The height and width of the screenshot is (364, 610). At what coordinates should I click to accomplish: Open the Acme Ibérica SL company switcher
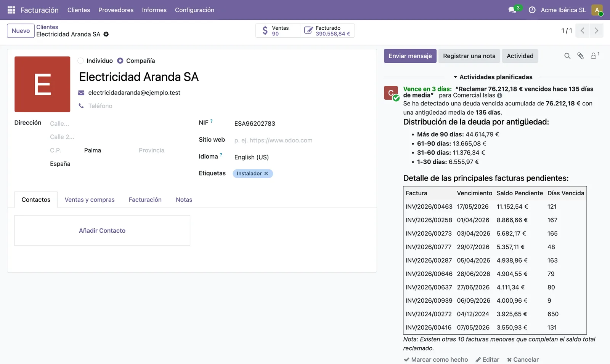pos(563,10)
